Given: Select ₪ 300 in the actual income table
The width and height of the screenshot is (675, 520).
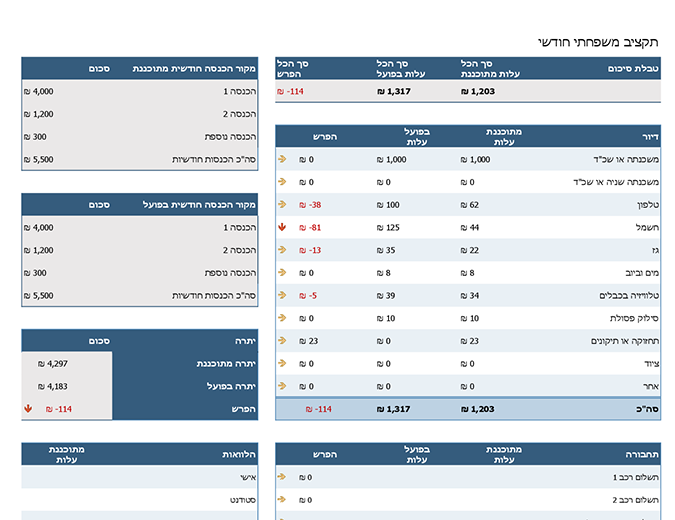Looking at the screenshot, I should (35, 273).
